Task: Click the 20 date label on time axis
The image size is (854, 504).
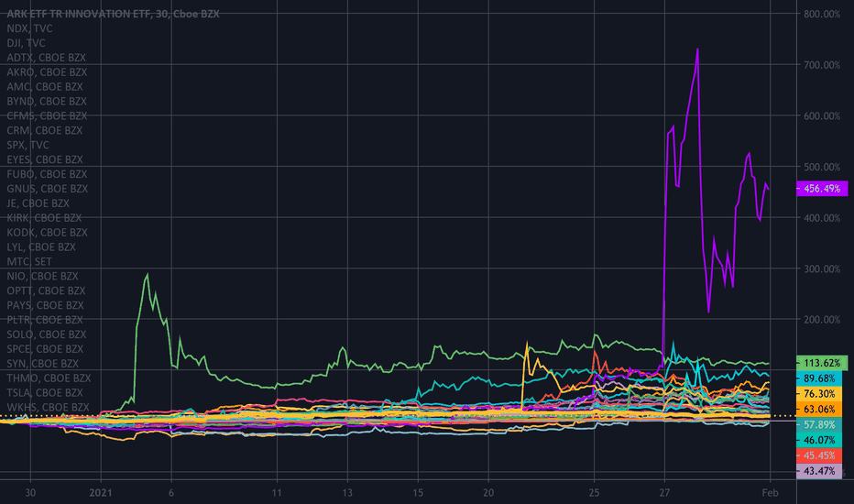Action: pos(488,493)
